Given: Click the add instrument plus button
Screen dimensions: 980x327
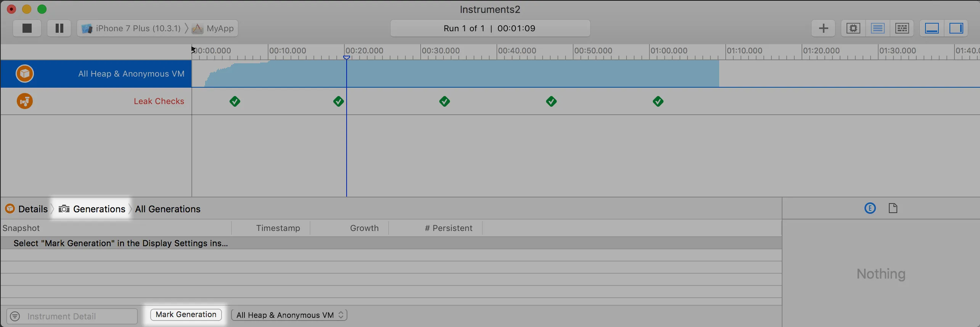Looking at the screenshot, I should click(x=823, y=28).
